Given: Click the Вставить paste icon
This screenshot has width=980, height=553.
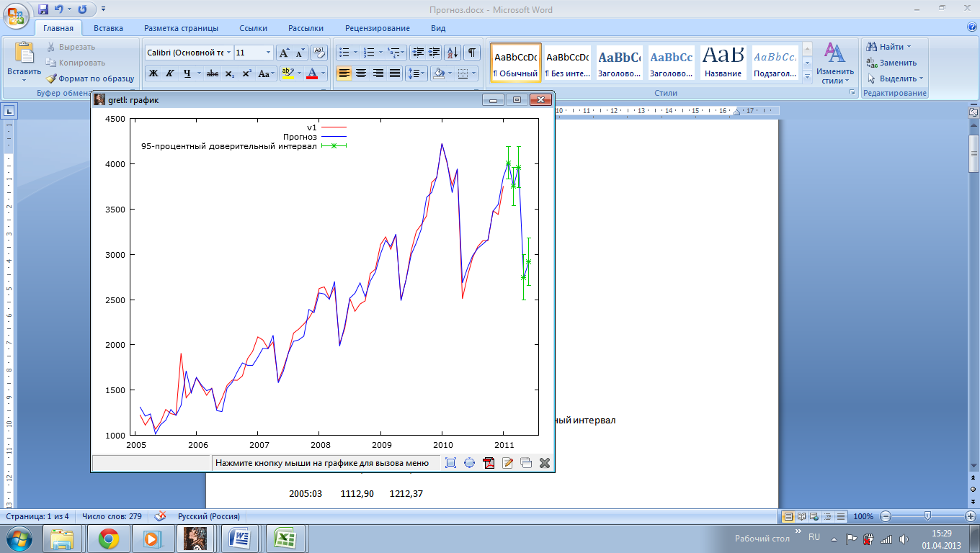Looking at the screenshot, I should click(24, 53).
